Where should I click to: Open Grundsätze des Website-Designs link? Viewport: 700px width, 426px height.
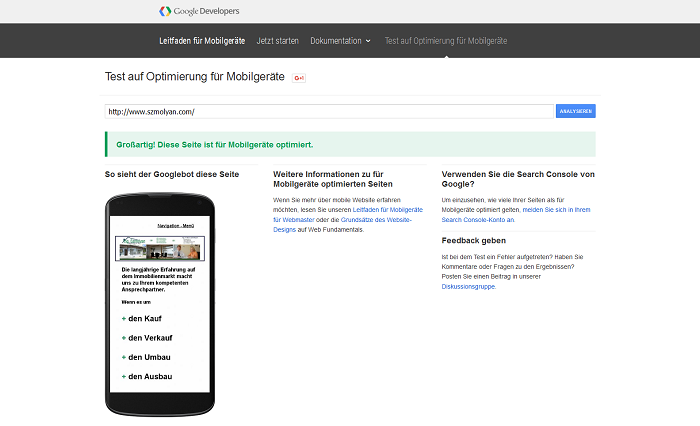[x=342, y=225]
